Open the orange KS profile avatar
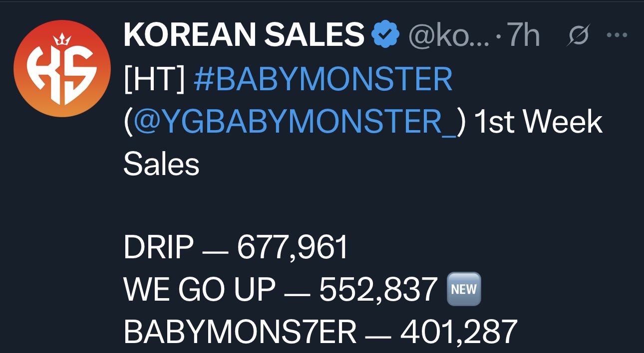This screenshot has height=353, width=644. point(62,69)
